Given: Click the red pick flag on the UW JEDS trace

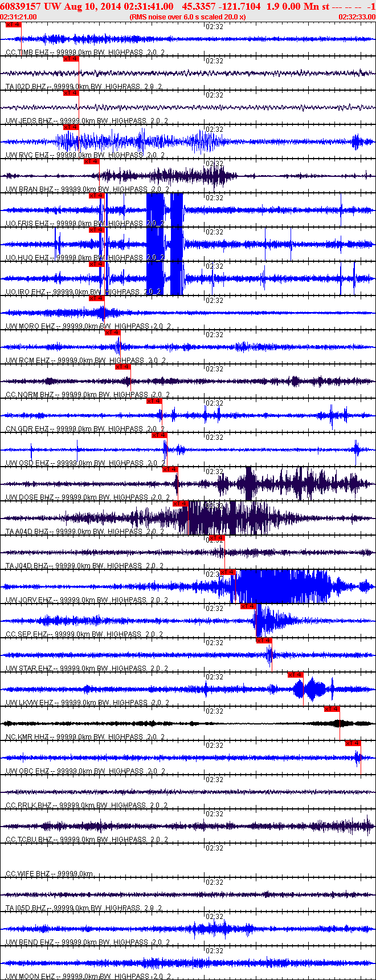Looking at the screenshot, I should point(71,93).
